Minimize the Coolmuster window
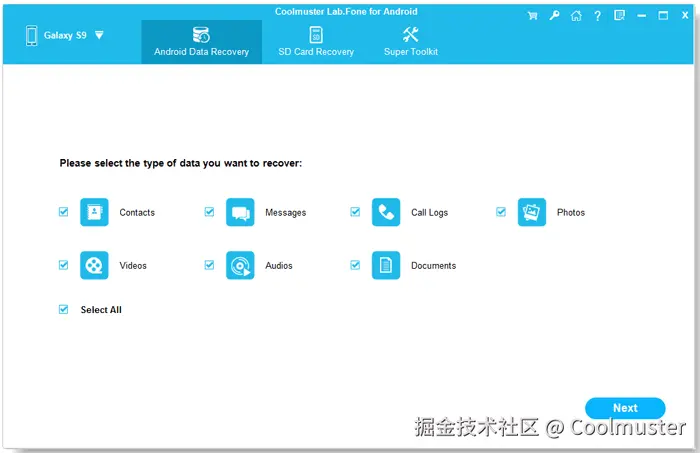The width and height of the screenshot is (700, 453). coord(642,16)
